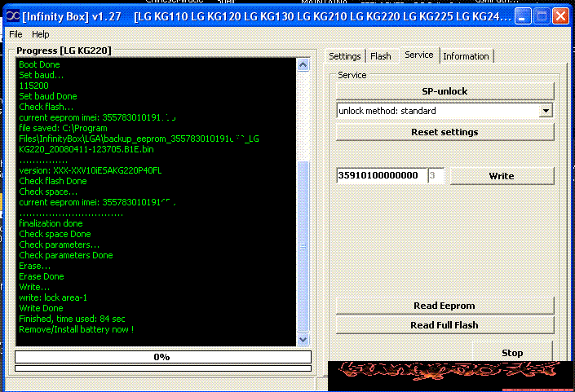575x392 pixels.
Task: Expand the unlock method dropdown arrow
Action: [546, 111]
